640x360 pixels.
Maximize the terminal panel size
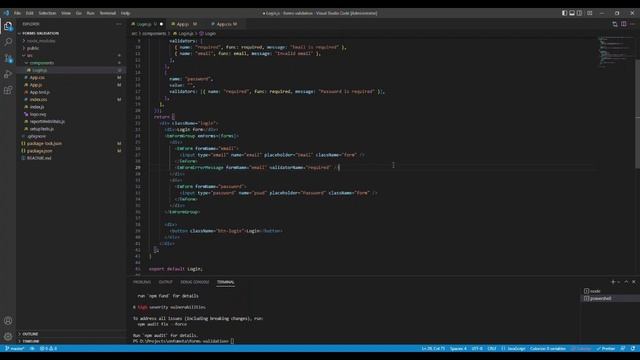pyautogui.click(x=626, y=282)
